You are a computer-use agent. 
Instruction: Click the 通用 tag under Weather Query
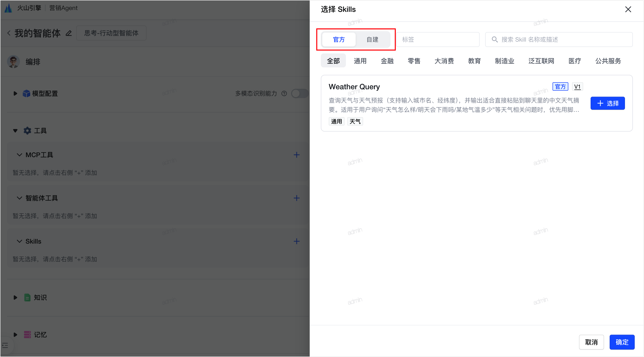pyautogui.click(x=336, y=121)
